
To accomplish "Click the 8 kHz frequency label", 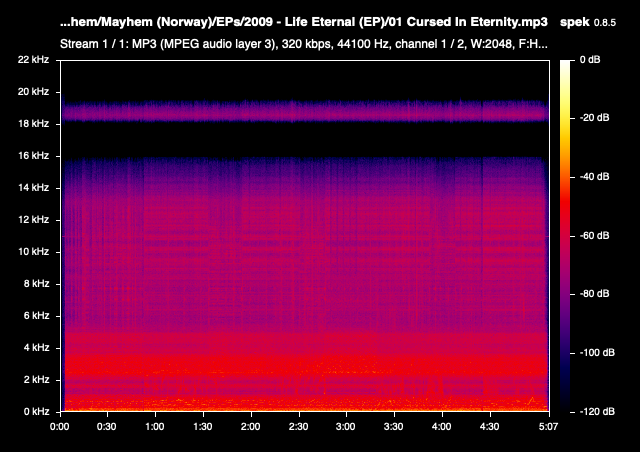I will pyautogui.click(x=36, y=283).
